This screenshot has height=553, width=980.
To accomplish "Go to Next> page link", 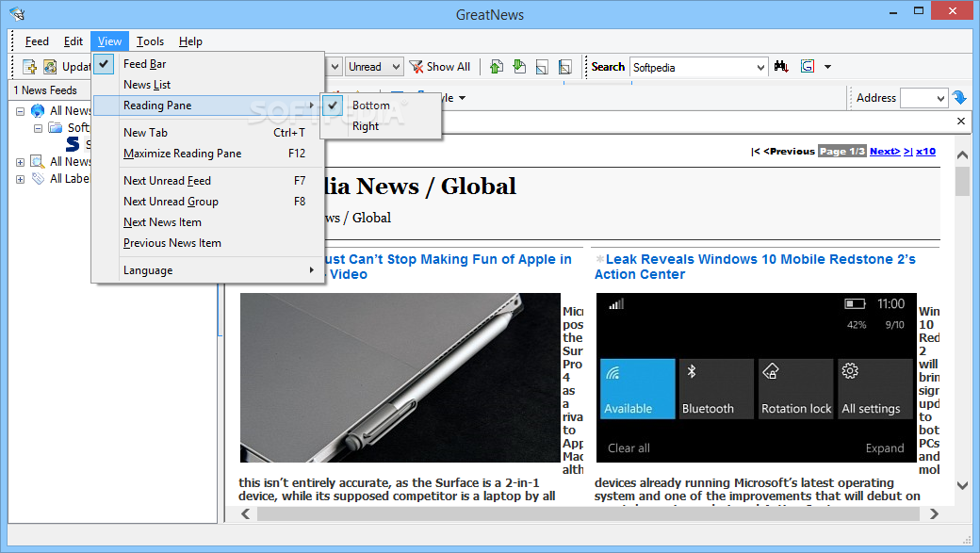I will (x=885, y=152).
